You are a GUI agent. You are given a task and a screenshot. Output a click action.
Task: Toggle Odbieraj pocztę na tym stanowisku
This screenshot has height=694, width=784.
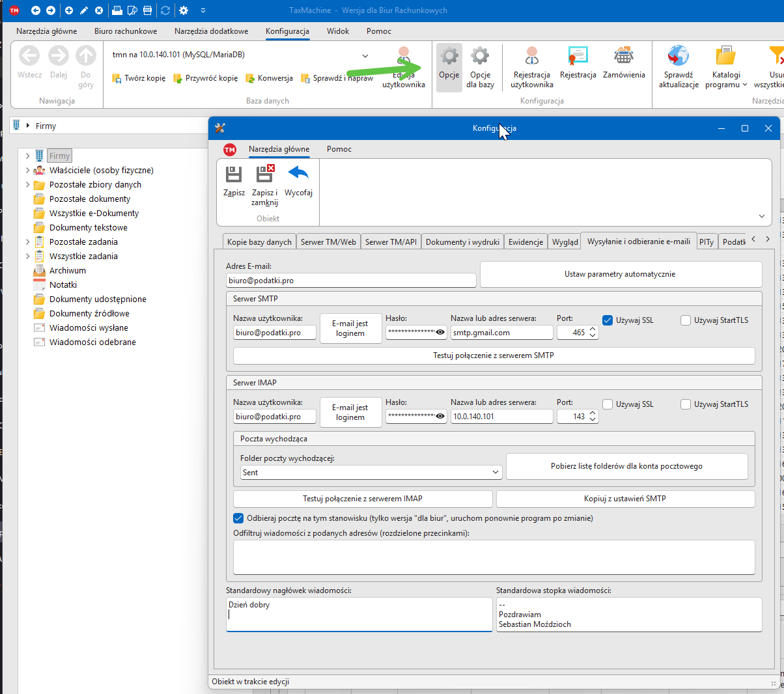(238, 519)
